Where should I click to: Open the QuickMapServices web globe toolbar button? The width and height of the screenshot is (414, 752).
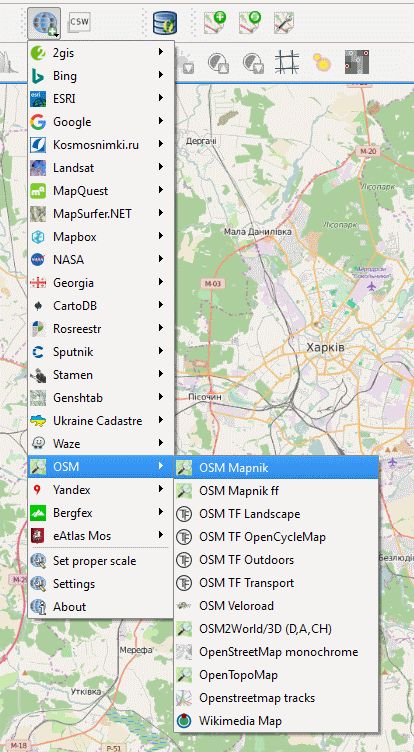point(44,23)
